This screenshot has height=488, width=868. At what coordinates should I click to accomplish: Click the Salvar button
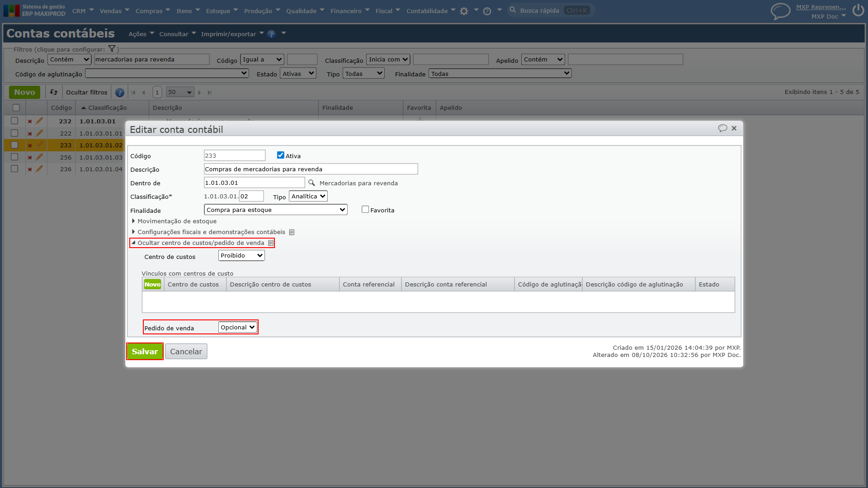click(145, 352)
